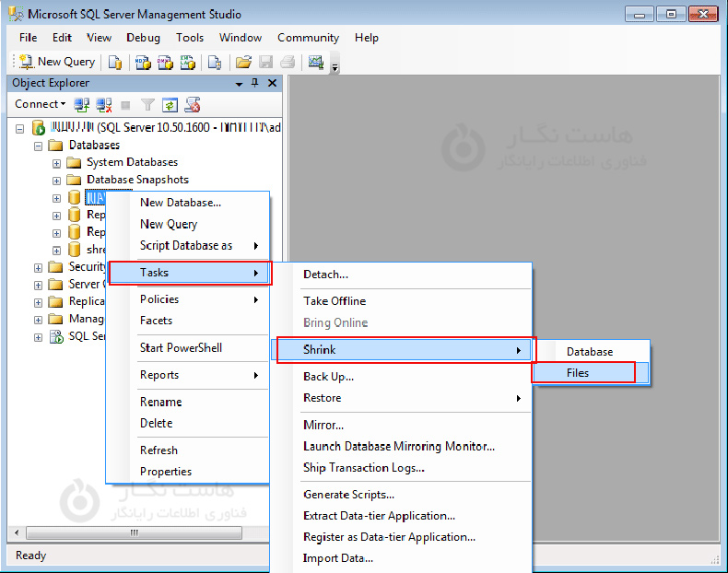This screenshot has height=573, width=728.
Task: Expand the System Databases node
Action: point(56,162)
